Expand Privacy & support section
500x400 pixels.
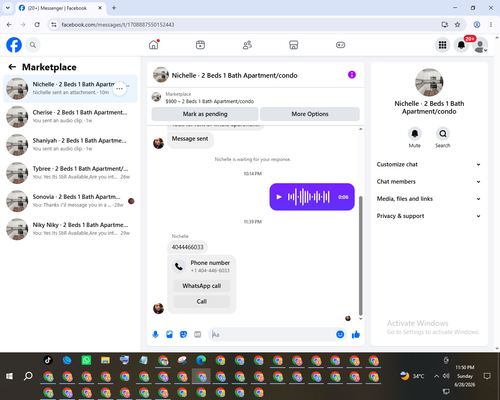coord(429,216)
